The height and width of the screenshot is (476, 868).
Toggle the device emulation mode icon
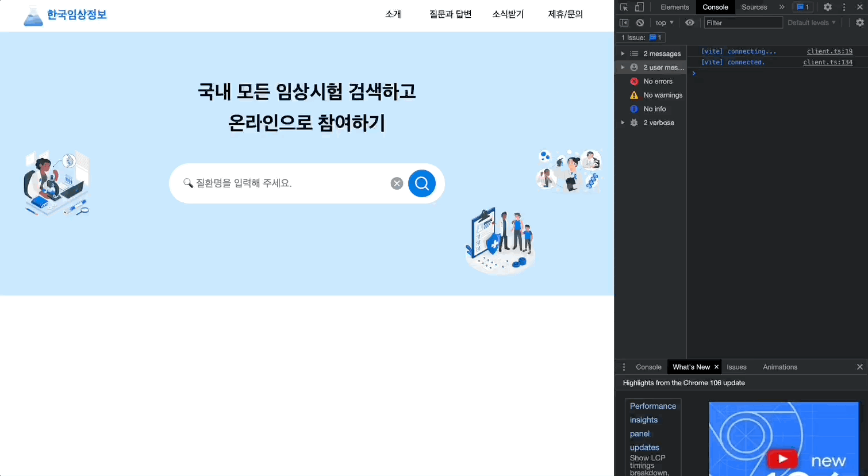tap(638, 7)
